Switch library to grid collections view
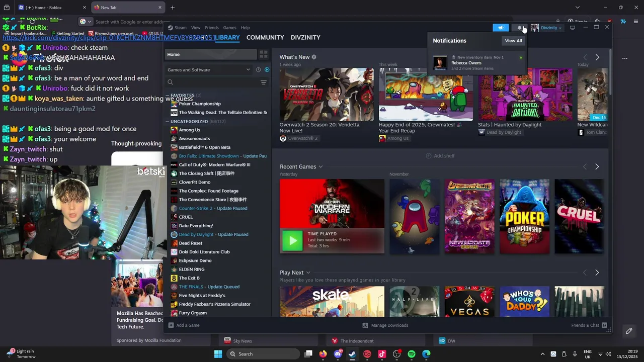Viewport: 644px width, 362px height. 263,54
